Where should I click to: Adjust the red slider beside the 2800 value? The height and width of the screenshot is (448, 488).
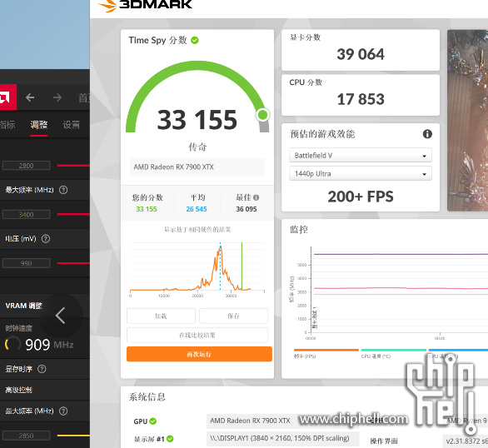coord(73,166)
